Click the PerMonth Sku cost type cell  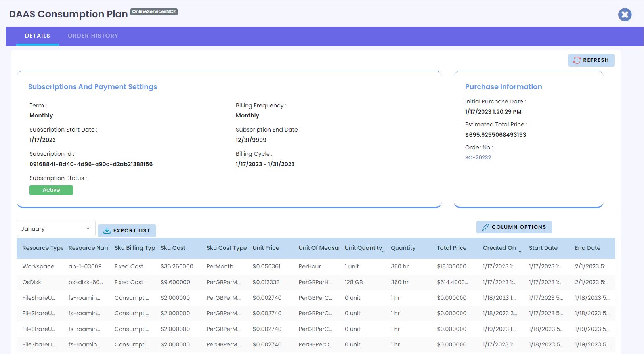point(220,266)
